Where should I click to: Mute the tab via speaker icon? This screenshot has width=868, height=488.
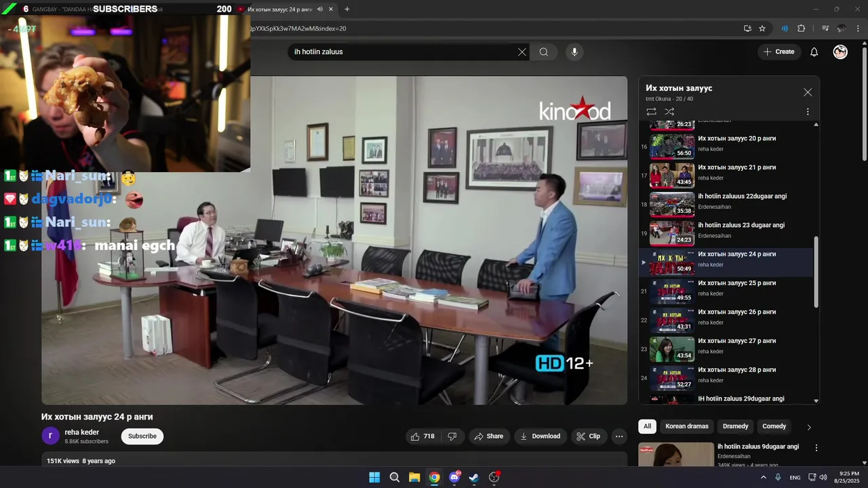319,9
